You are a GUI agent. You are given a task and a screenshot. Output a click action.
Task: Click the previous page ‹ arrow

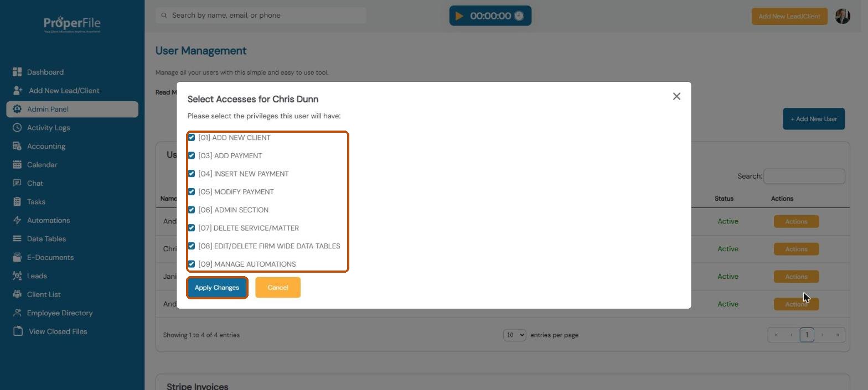[x=792, y=335]
